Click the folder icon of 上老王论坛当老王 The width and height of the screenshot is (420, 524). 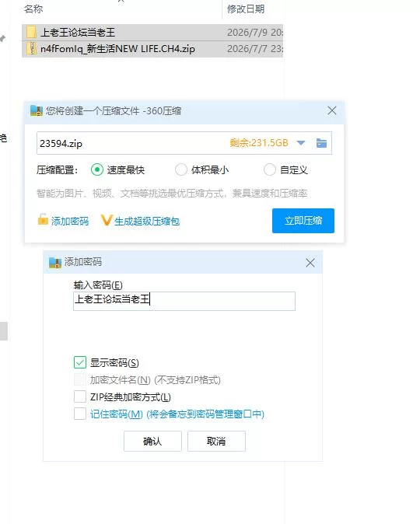pyautogui.click(x=31, y=32)
